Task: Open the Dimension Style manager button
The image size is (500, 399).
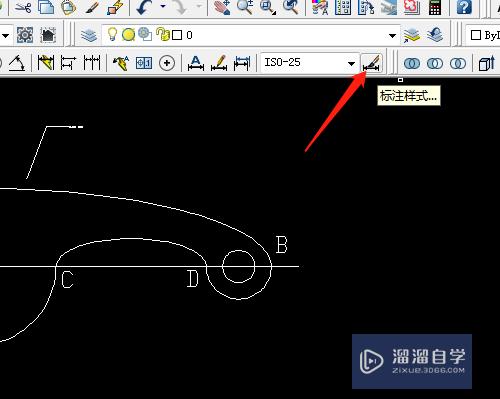Action: point(371,63)
